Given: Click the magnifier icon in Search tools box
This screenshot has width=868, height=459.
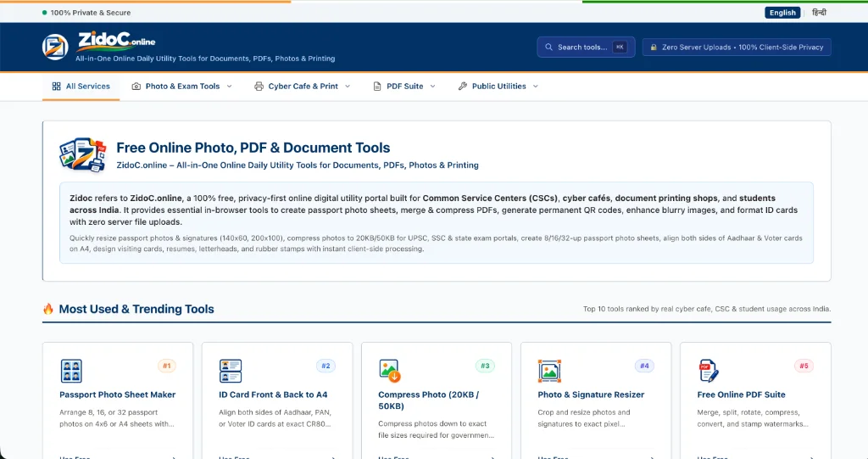Looking at the screenshot, I should pyautogui.click(x=548, y=48).
